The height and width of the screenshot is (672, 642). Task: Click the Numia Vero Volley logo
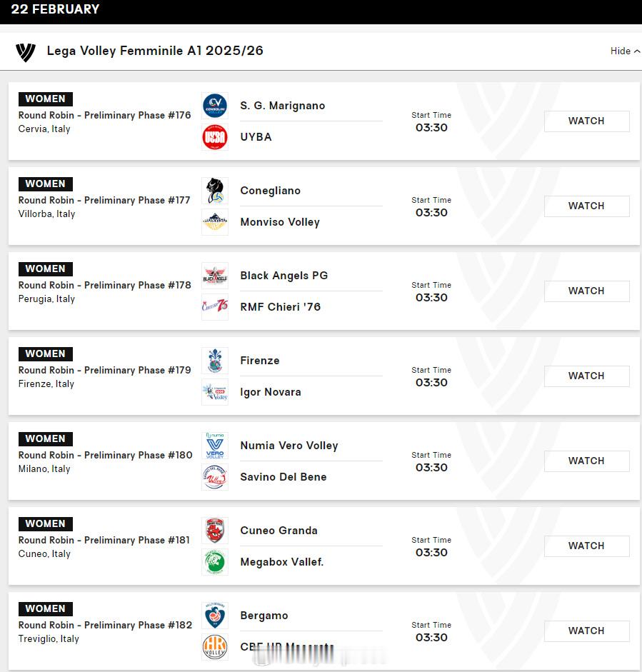[x=215, y=446]
